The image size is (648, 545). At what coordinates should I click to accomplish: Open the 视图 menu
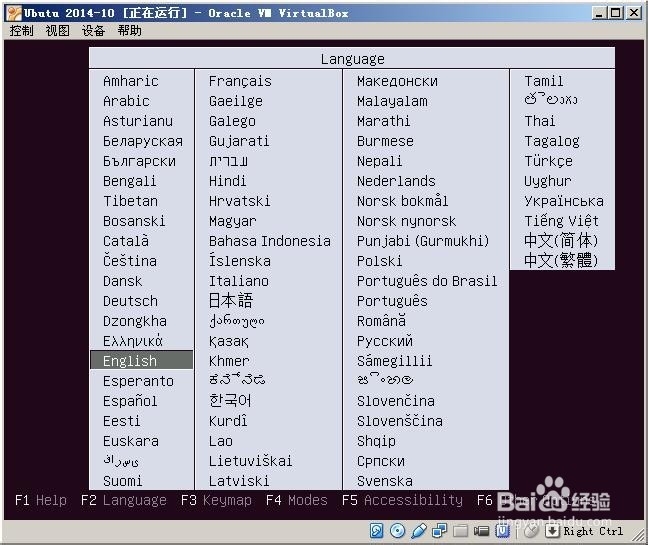click(x=57, y=31)
